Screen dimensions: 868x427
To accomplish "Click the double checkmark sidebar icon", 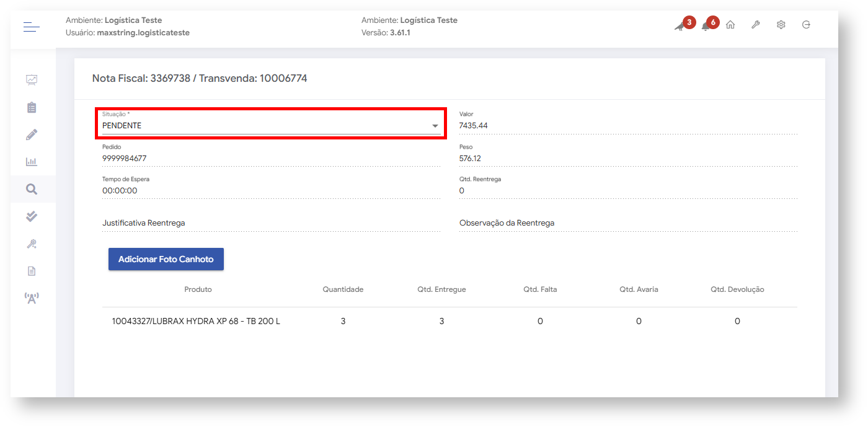I will pyautogui.click(x=32, y=216).
